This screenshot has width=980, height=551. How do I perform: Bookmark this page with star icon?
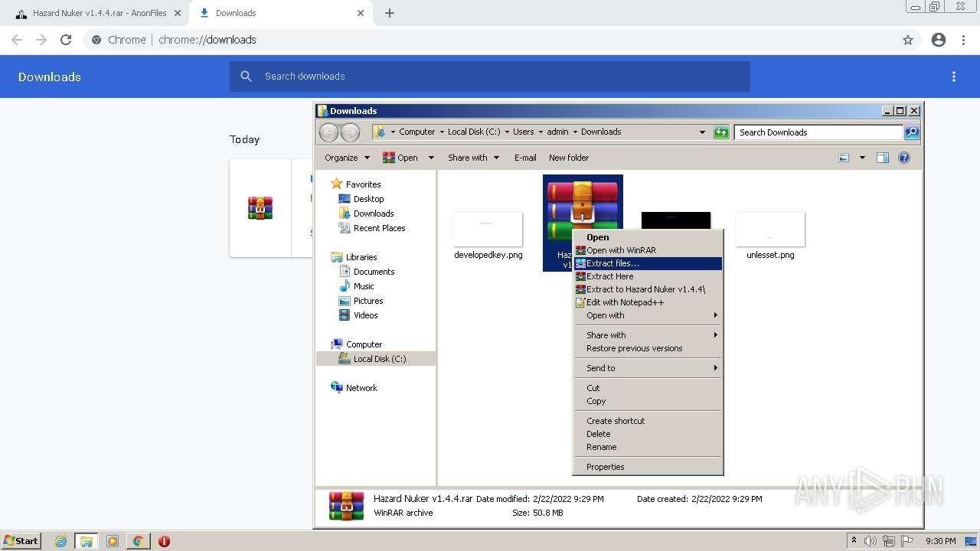908,40
